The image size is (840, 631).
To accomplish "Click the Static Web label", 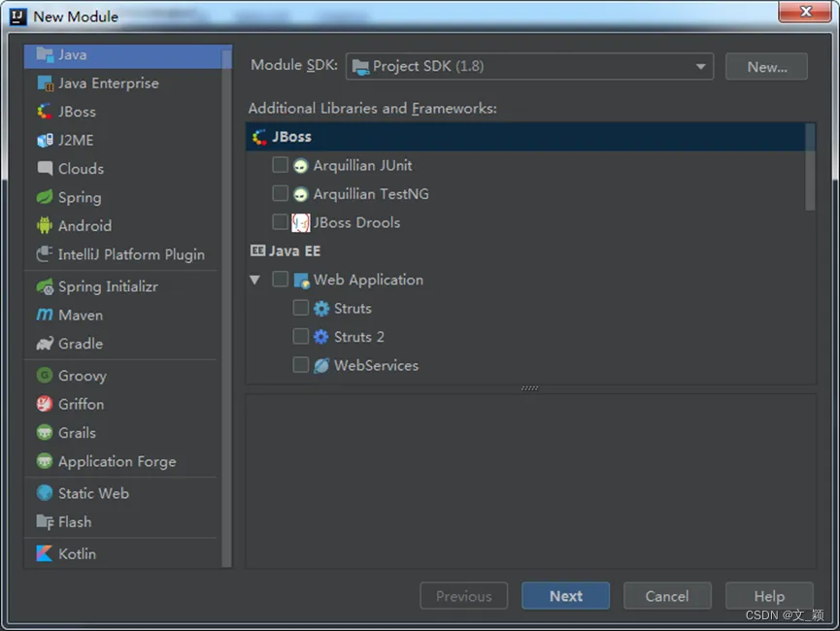I will pos(94,493).
